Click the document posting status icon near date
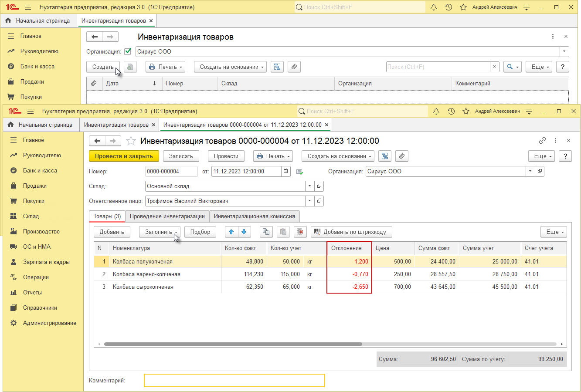Screen dimensions: 581x392 pos(299,172)
